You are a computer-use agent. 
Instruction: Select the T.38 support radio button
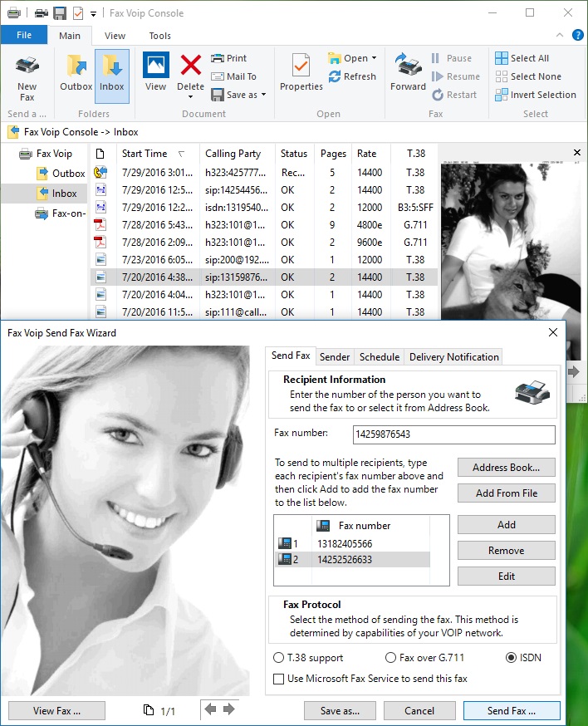[x=278, y=658]
